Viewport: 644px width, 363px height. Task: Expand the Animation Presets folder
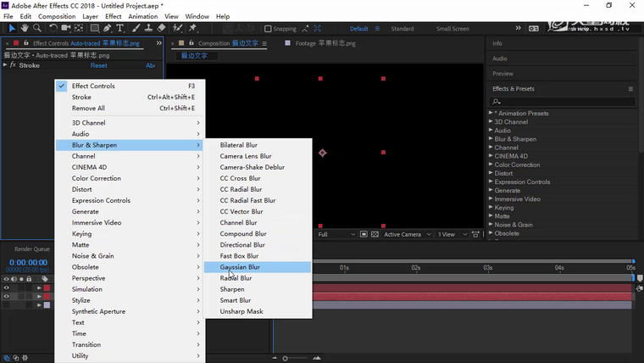491,114
